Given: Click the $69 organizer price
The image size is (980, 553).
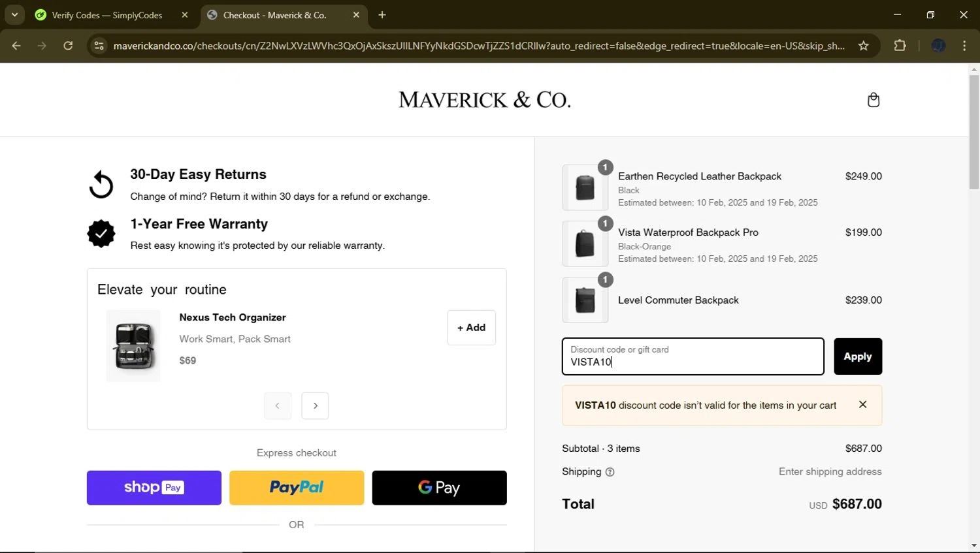Looking at the screenshot, I should click(x=188, y=360).
